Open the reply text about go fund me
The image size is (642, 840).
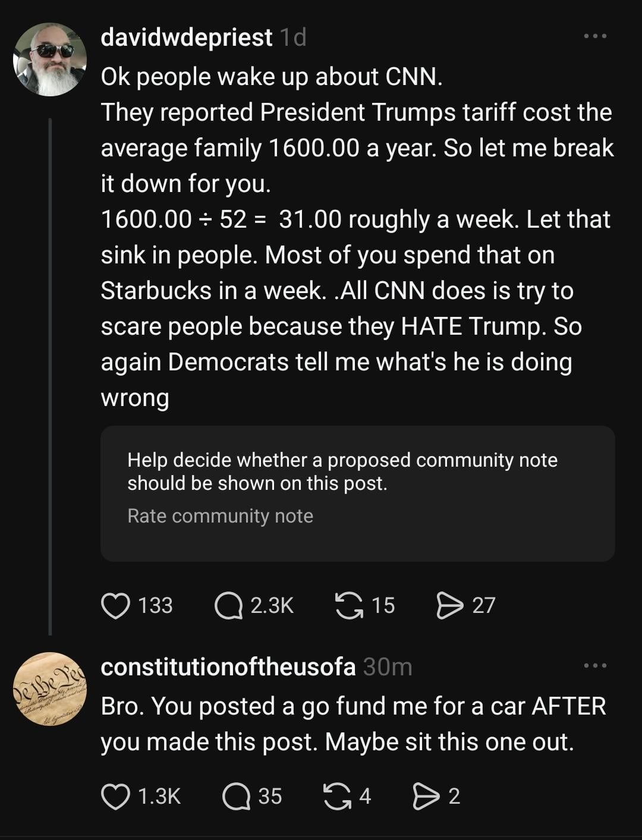[x=353, y=724]
